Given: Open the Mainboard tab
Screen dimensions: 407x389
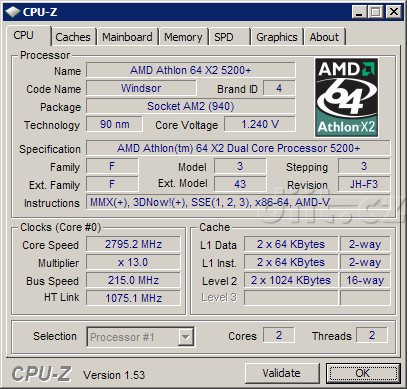Looking at the screenshot, I should click(127, 37).
